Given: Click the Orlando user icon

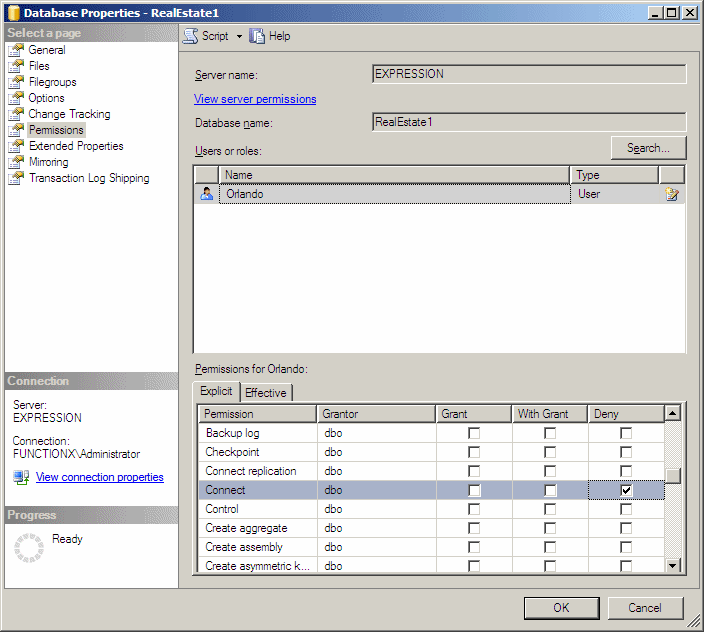Looking at the screenshot, I should (x=207, y=194).
